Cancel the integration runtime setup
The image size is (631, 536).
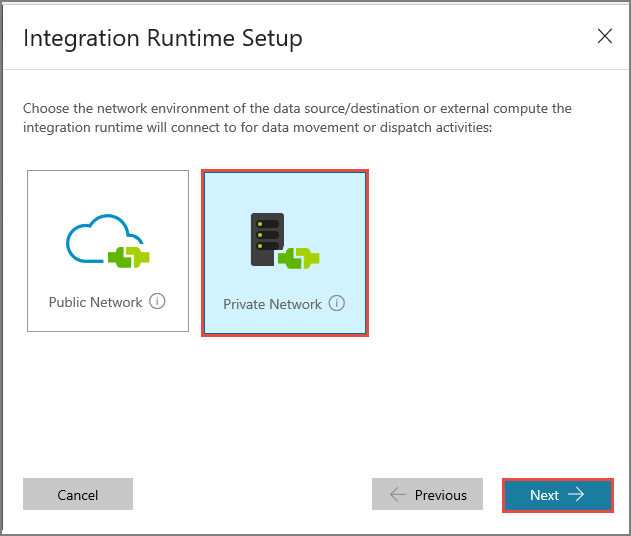(78, 495)
